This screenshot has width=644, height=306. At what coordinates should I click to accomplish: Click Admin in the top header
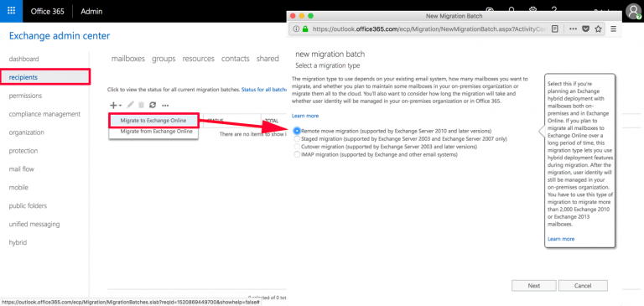(x=91, y=12)
